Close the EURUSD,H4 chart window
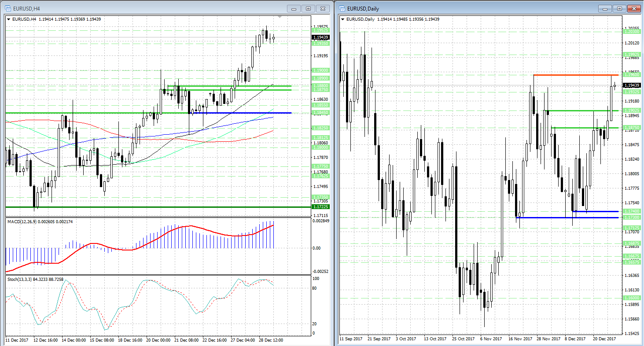This screenshot has height=346, width=644. pos(324,9)
